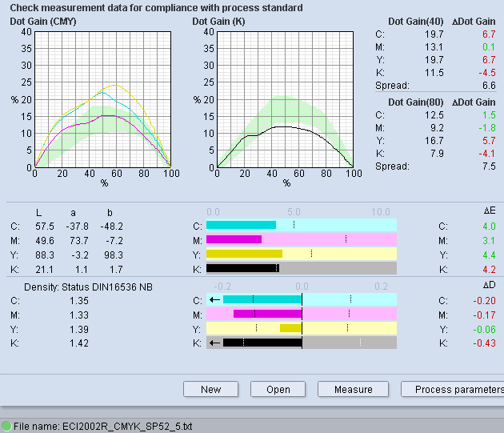Click left arrow on black density bar

click(x=214, y=343)
